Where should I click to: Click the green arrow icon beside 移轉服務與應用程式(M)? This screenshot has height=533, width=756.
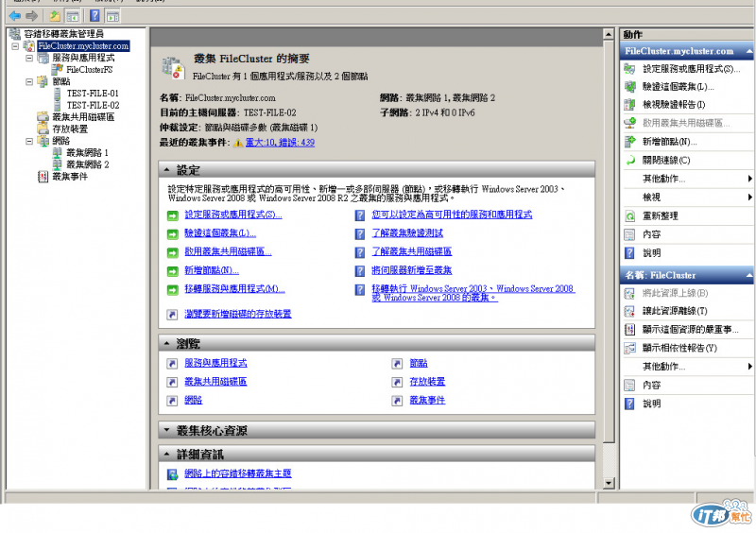point(173,290)
